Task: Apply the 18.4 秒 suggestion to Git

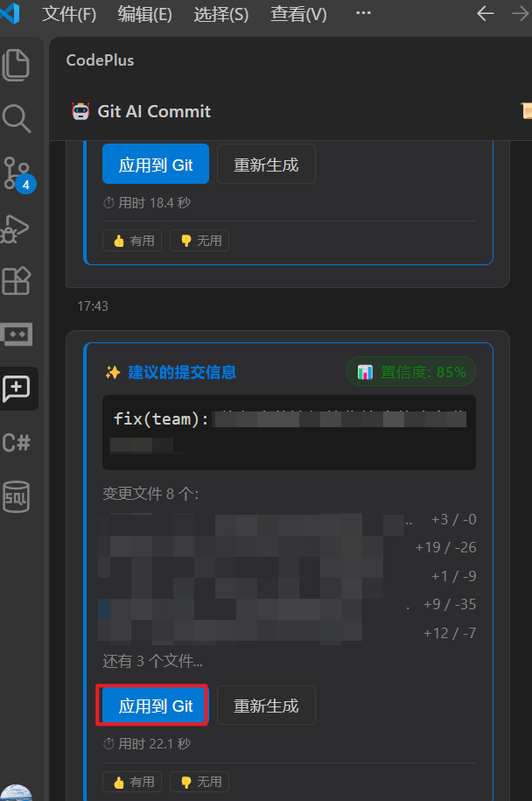Action: coord(156,164)
